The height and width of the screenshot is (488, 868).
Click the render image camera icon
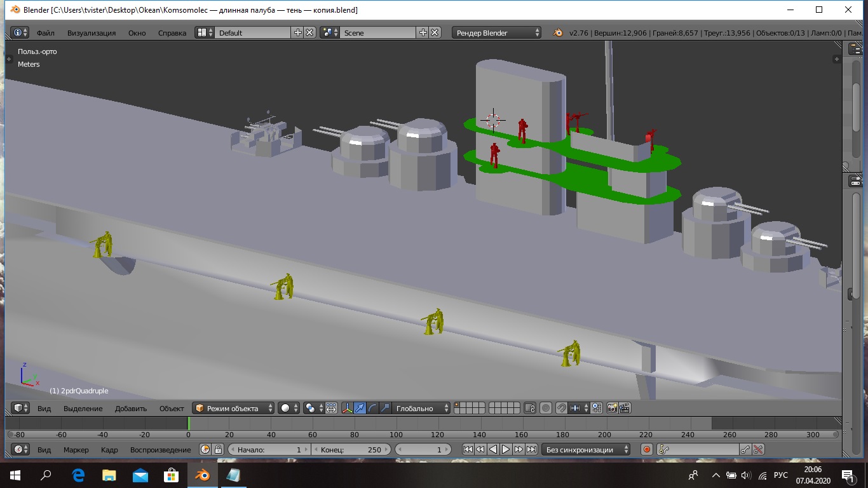click(612, 408)
